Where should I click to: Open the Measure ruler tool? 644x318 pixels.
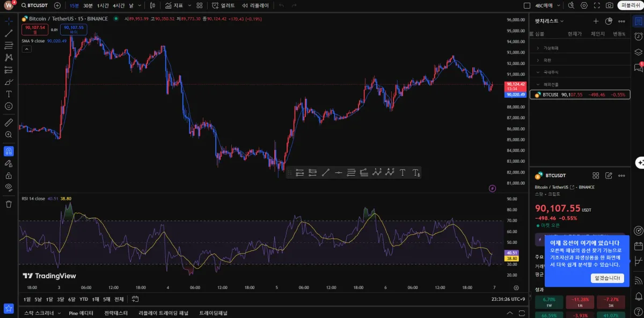coord(9,123)
